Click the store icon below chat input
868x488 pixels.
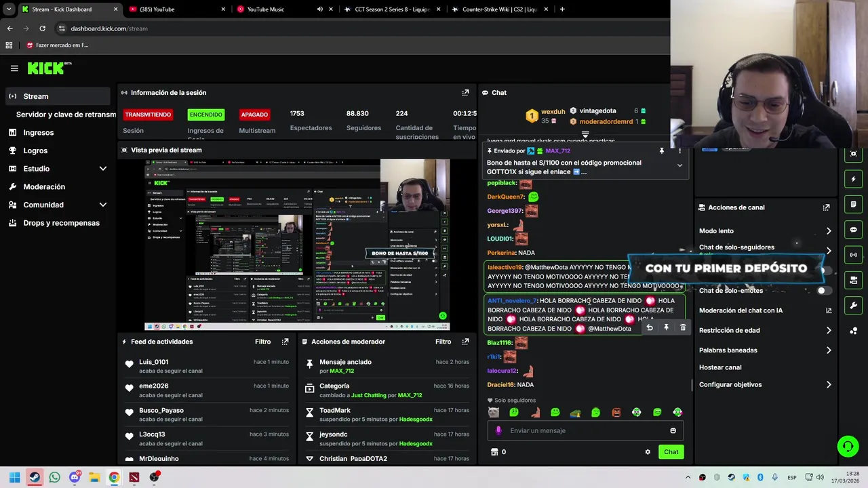point(494,452)
